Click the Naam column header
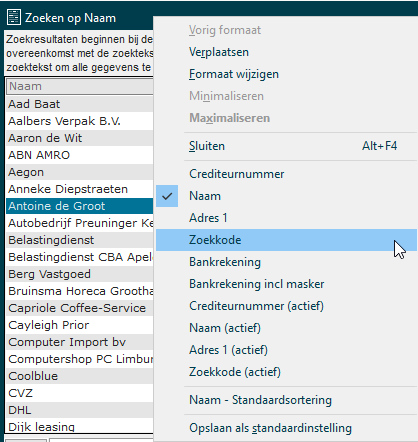Image resolution: width=418 pixels, height=442 pixels. (80, 86)
